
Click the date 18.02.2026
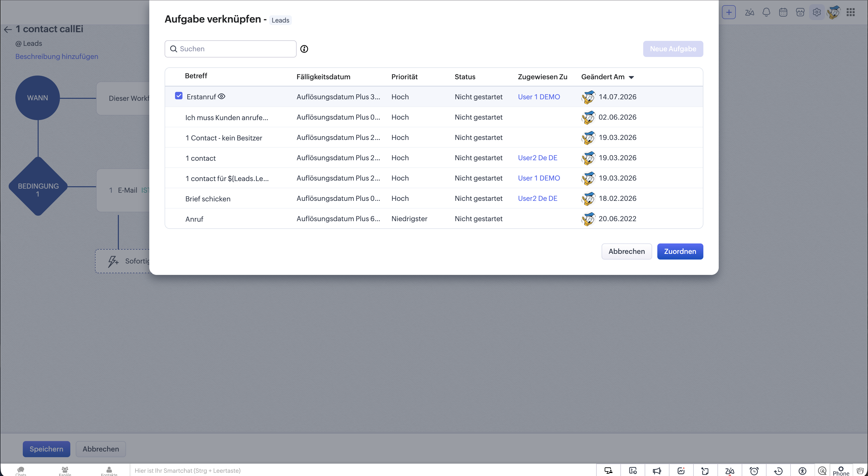[617, 198]
